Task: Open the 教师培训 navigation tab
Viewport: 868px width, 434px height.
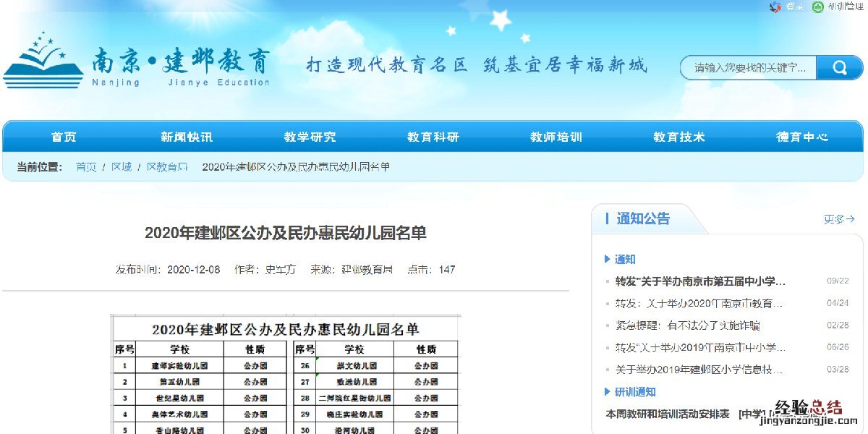Action: (x=556, y=137)
